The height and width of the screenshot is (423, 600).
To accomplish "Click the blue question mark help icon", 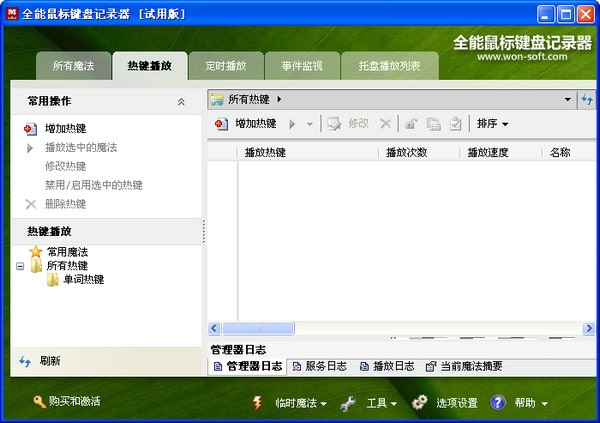I will point(498,403).
